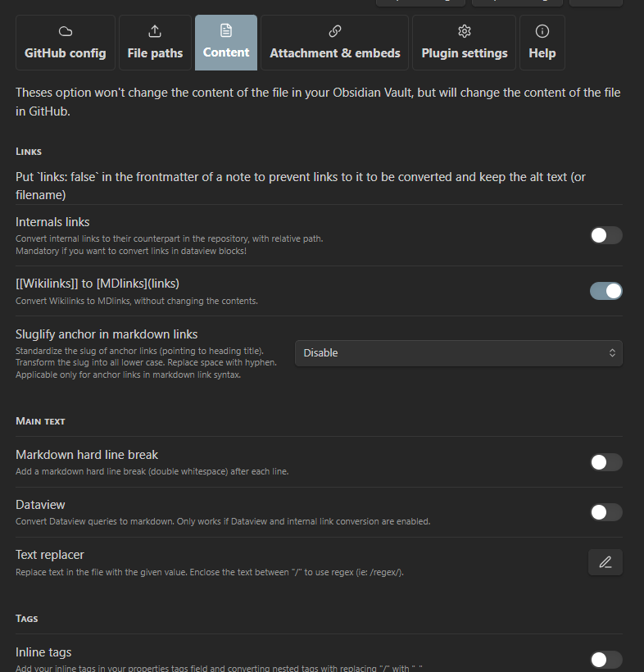Click the 'Main text' section heading

pos(40,421)
